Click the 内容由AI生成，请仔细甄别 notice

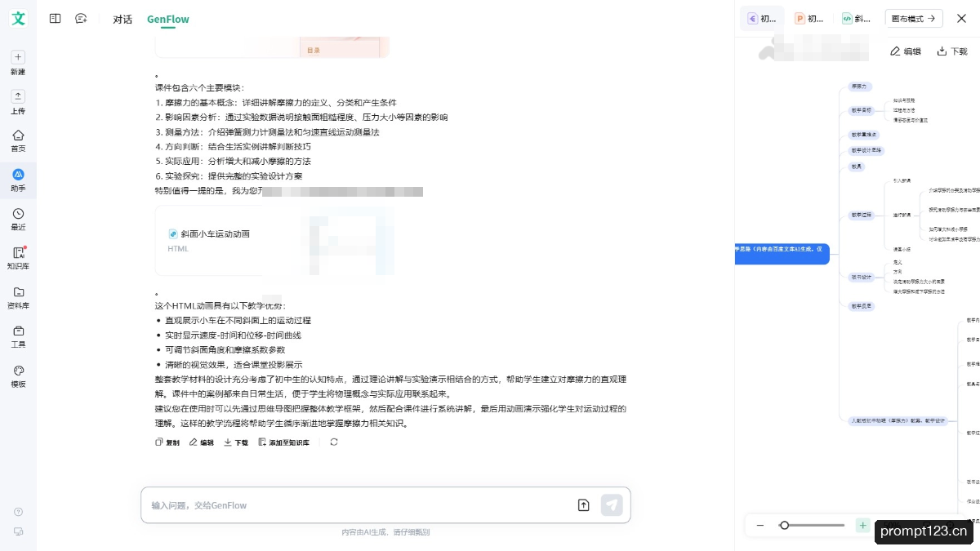point(385,532)
